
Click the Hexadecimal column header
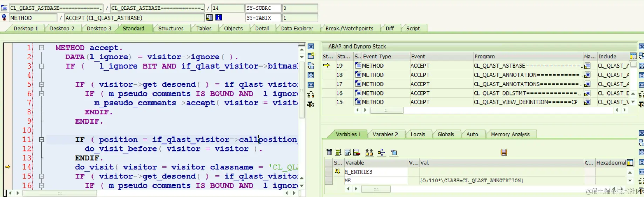coord(611,162)
